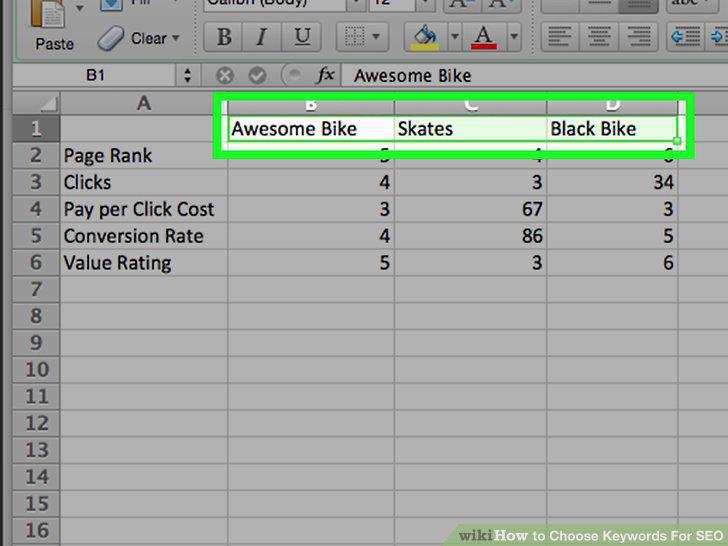Center text horizontally
The width and height of the screenshot is (728, 546).
[599, 37]
